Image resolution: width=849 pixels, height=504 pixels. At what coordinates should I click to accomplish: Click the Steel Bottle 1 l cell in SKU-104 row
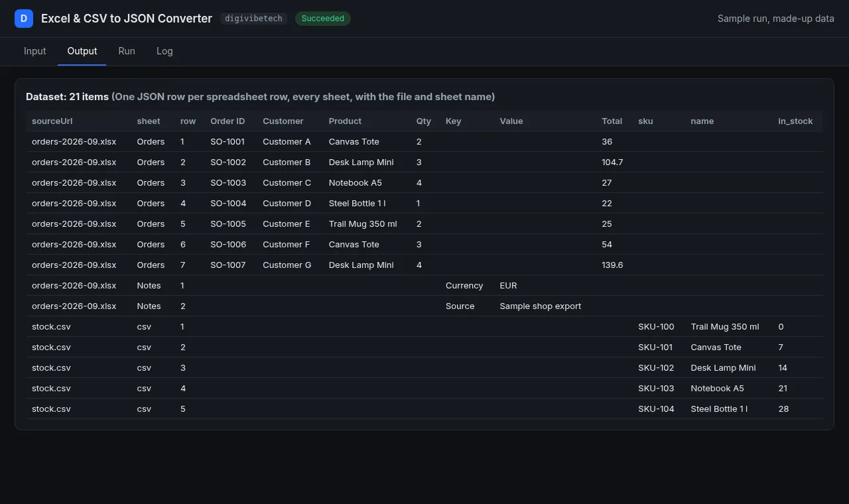click(x=719, y=409)
